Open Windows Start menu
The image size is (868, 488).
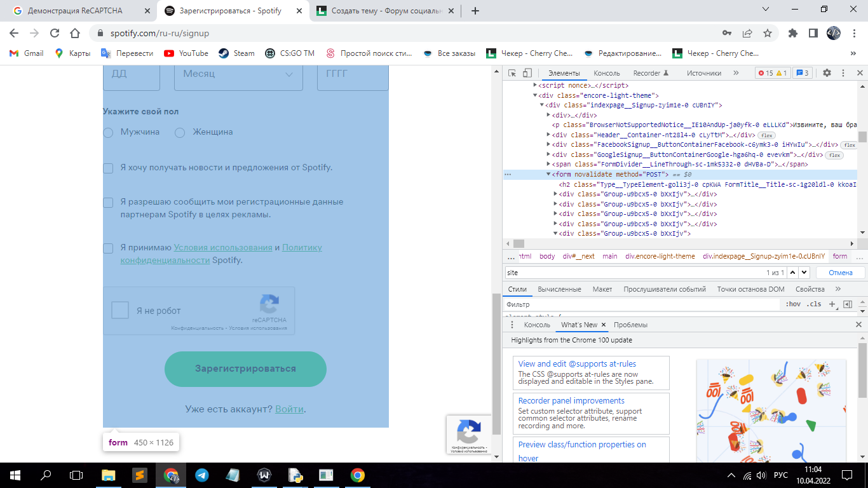point(14,475)
